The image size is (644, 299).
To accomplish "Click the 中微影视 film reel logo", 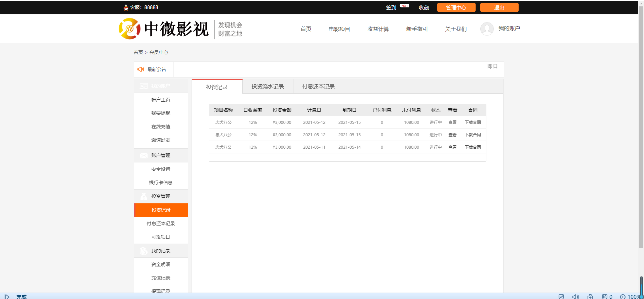I will click(129, 29).
